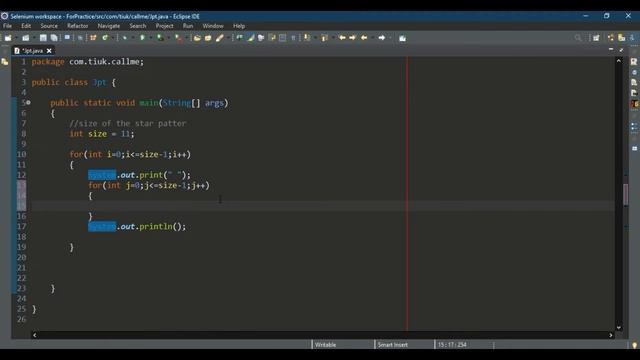640x360 pixels.
Task: Click the Save toolbar icon
Action: [x=43, y=38]
